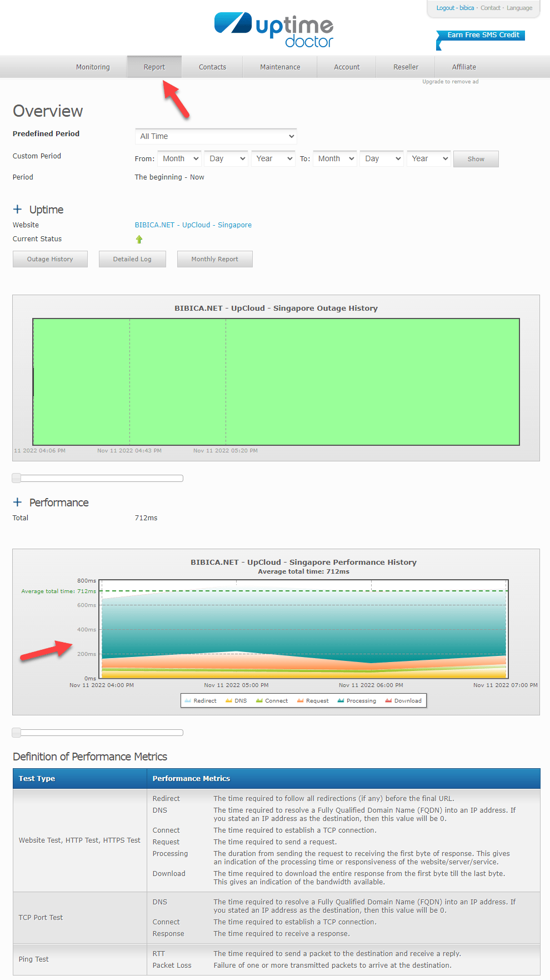
Task: Click the green outage history chart area
Action: 276,382
